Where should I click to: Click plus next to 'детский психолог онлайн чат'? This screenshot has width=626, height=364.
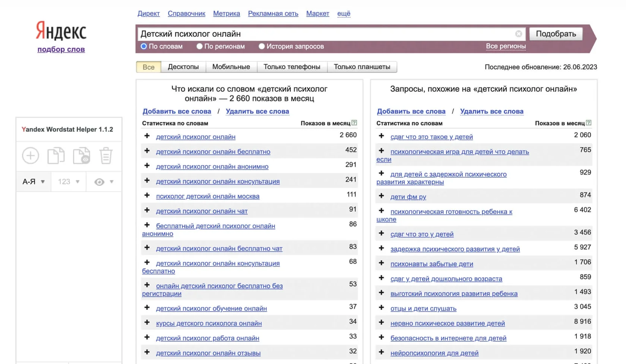click(147, 211)
